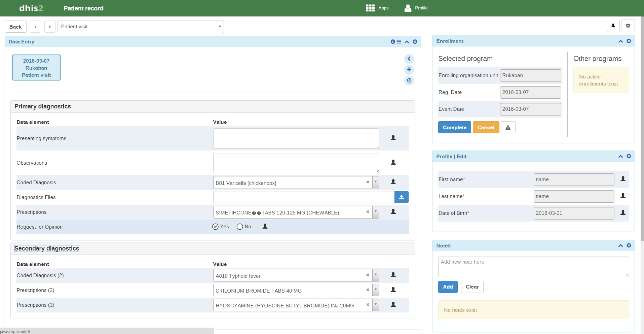The height and width of the screenshot is (334, 644).
Task: Open the Profile menu in header
Action: [x=416, y=8]
